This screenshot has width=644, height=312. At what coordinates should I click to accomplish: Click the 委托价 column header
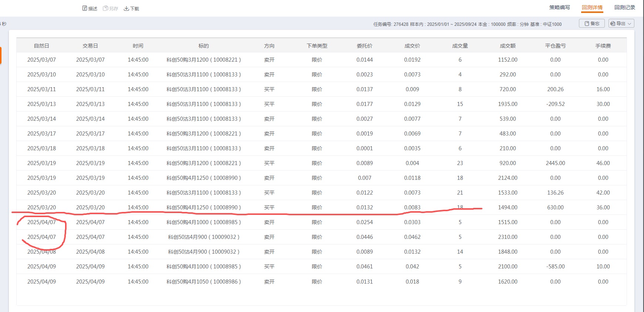[365, 46]
